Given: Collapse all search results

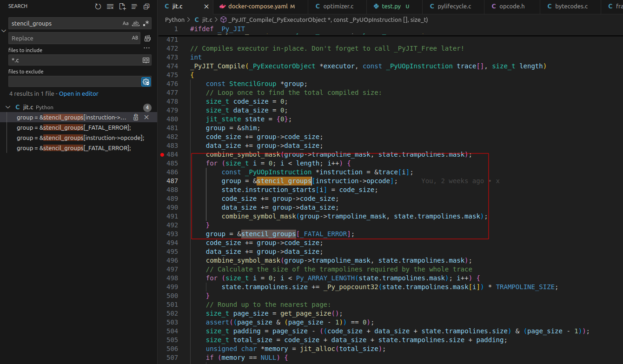Looking at the screenshot, I should (x=146, y=7).
